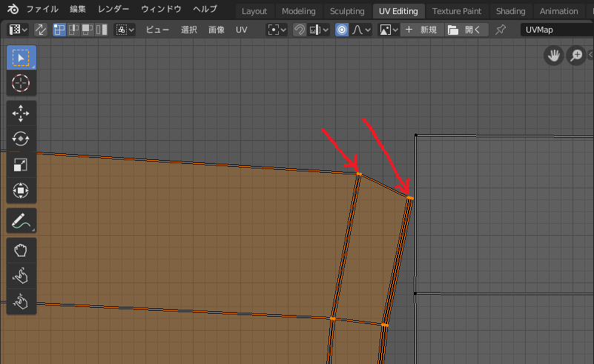Select the Annotate pencil tool
The width and height of the screenshot is (594, 364).
click(22, 220)
